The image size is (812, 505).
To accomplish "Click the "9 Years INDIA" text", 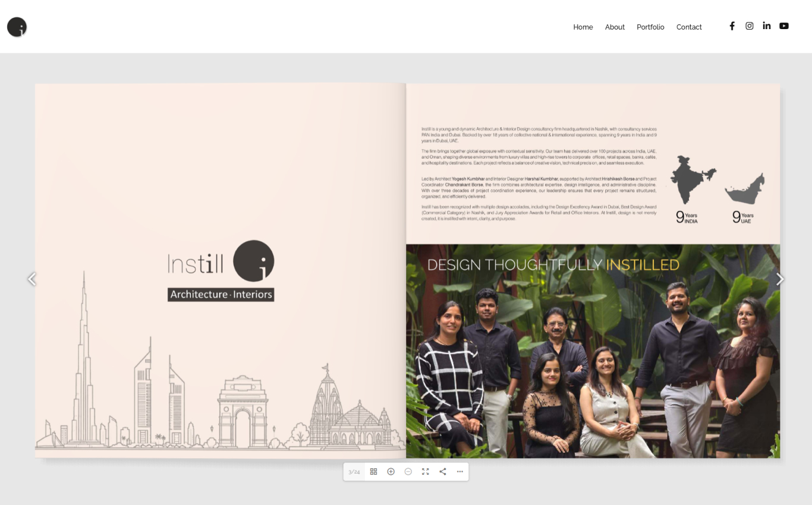I will (x=687, y=217).
